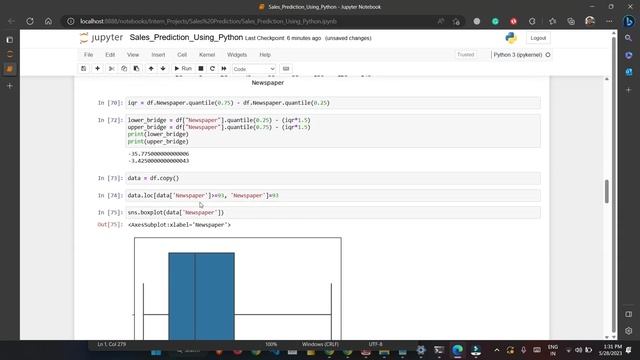Open browser Favorites list icon
Viewport: 640px width, 360px height.
pos(552,21)
